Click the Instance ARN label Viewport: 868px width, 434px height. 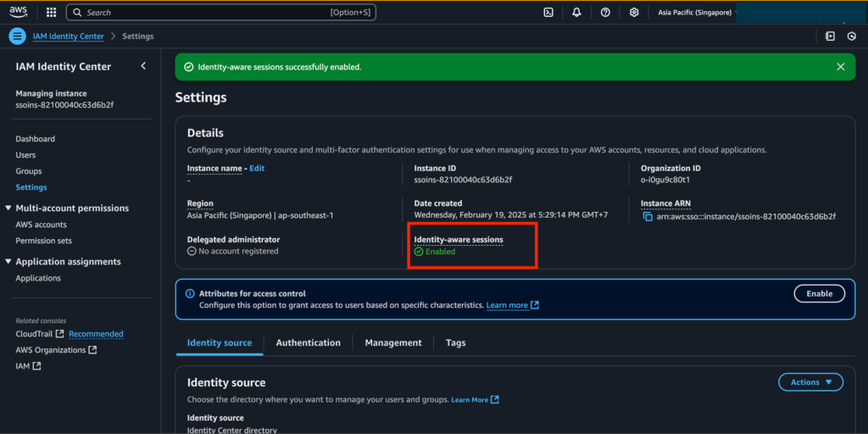point(666,203)
